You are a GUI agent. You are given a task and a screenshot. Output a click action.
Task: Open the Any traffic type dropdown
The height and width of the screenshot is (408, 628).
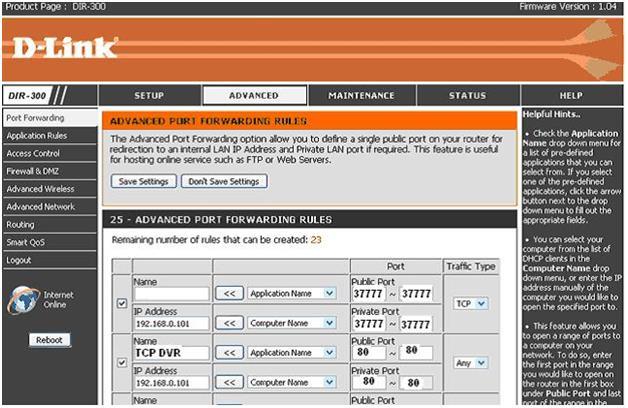471,363
